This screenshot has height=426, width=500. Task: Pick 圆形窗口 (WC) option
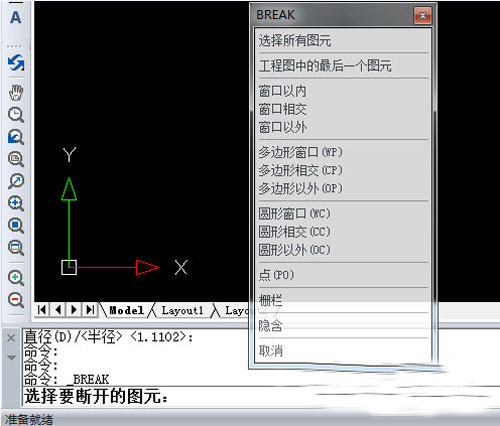pos(343,214)
